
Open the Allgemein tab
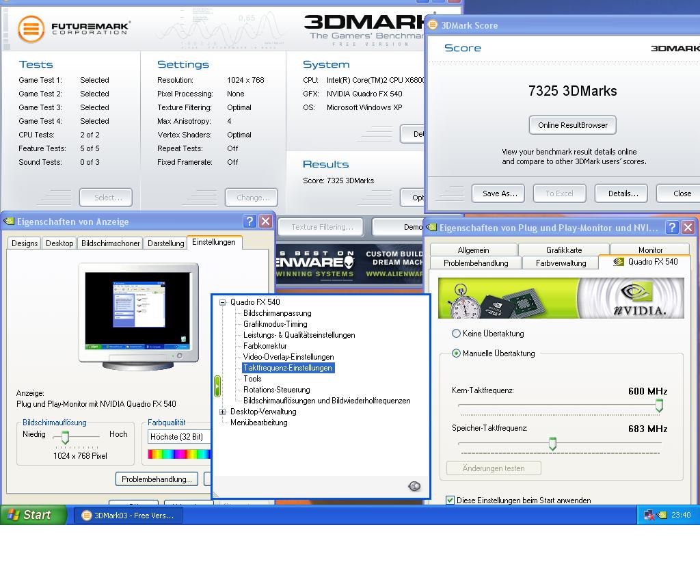(x=473, y=250)
